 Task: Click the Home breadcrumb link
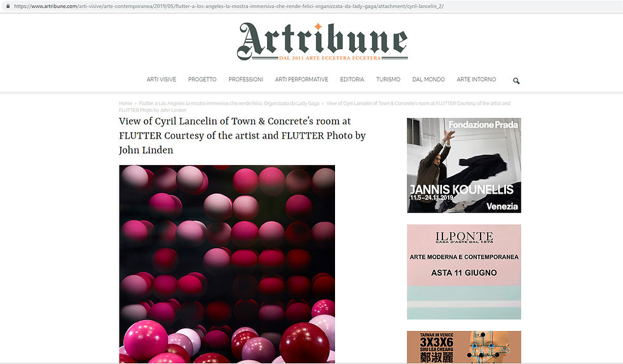pyautogui.click(x=125, y=103)
